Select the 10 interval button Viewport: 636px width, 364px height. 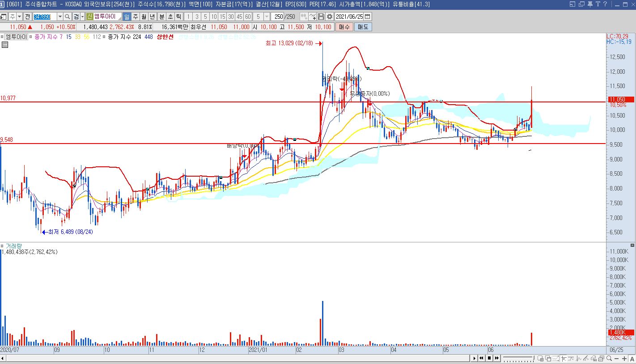(214, 17)
